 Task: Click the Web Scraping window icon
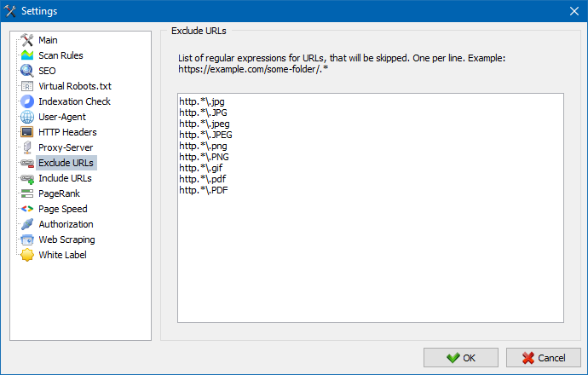point(27,239)
